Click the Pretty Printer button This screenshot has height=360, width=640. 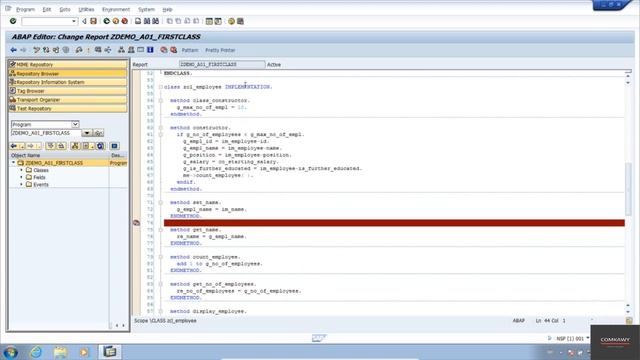pyautogui.click(x=220, y=50)
